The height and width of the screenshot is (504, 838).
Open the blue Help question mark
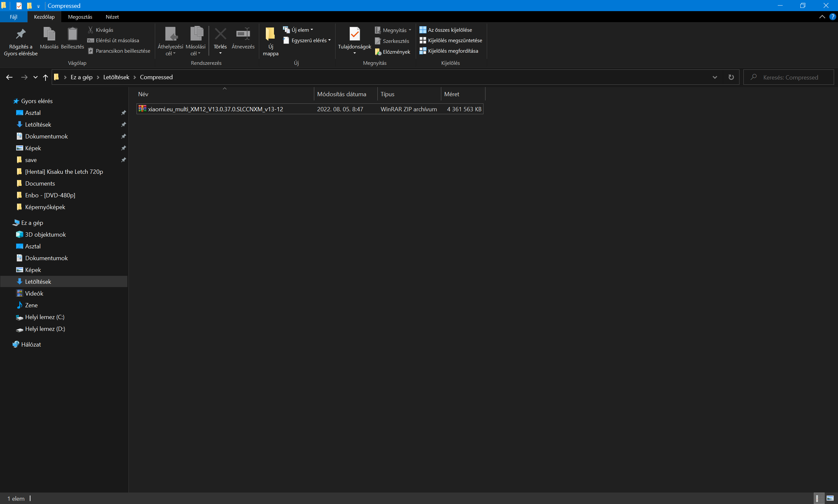point(832,17)
